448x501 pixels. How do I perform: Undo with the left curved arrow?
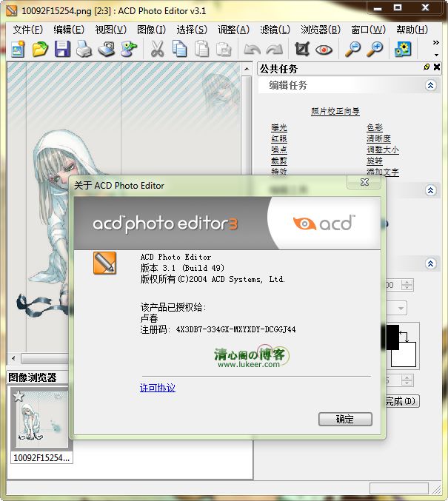(x=252, y=50)
